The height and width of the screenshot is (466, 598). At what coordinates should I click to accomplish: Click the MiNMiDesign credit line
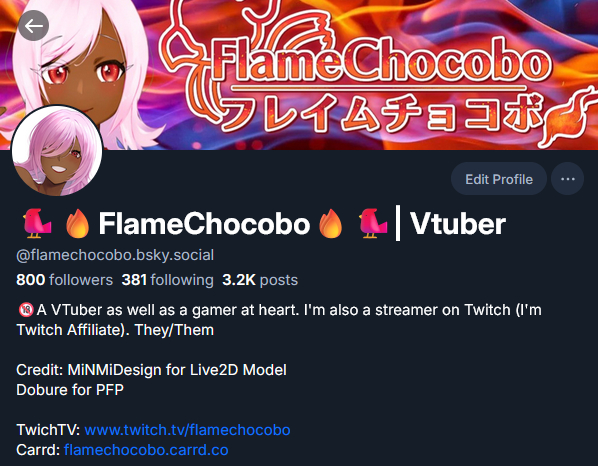pos(151,370)
